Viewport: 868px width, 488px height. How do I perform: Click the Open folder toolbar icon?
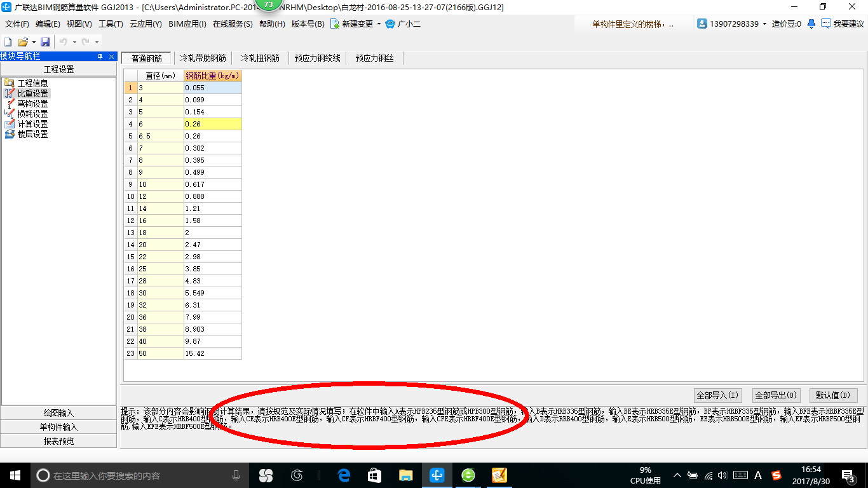[x=22, y=42]
